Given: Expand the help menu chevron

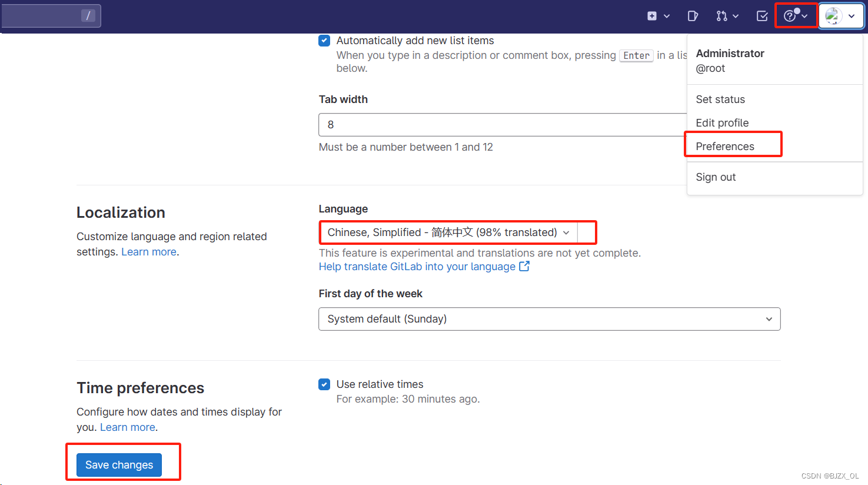Looking at the screenshot, I should click(804, 16).
